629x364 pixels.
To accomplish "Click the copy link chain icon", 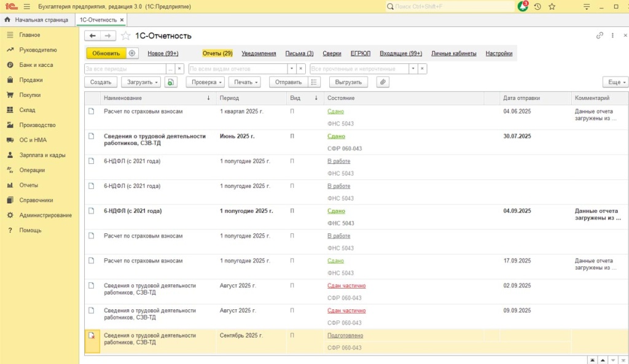I will (x=600, y=36).
